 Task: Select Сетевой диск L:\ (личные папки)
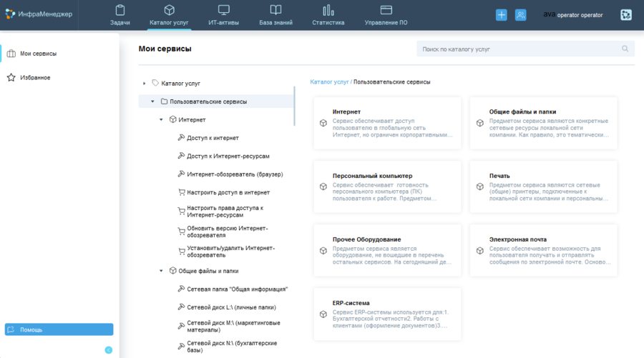[x=231, y=307]
